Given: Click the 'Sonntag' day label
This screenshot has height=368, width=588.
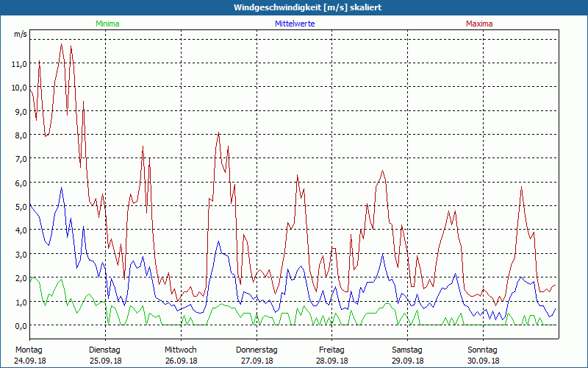Looking at the screenshot, I should 483,350.
